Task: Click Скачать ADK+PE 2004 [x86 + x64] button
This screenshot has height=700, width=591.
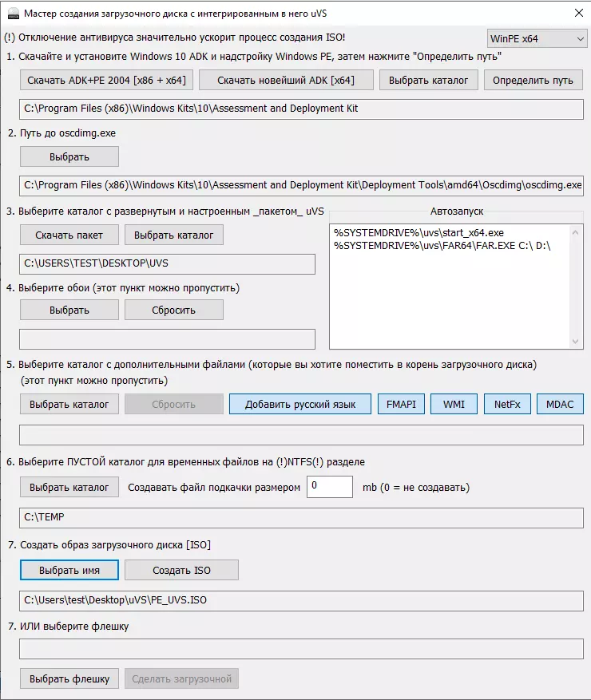Action: pyautogui.click(x=106, y=81)
